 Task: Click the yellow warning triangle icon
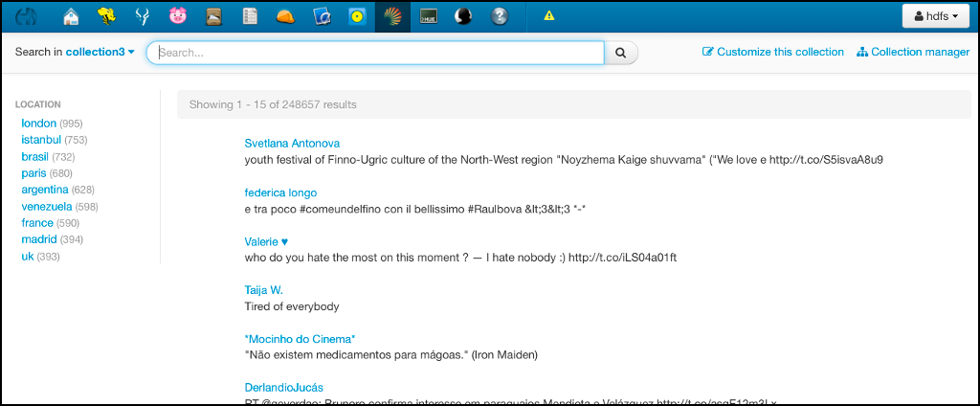pyautogui.click(x=548, y=16)
